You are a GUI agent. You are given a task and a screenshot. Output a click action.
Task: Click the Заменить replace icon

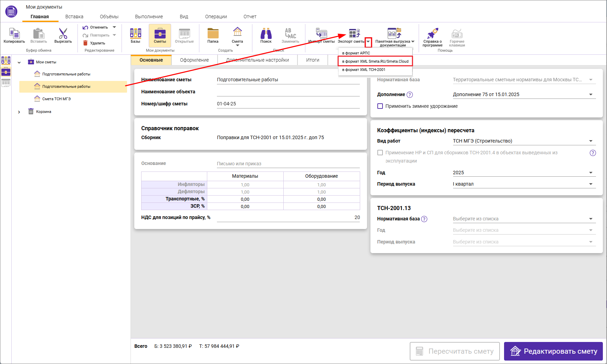click(290, 34)
